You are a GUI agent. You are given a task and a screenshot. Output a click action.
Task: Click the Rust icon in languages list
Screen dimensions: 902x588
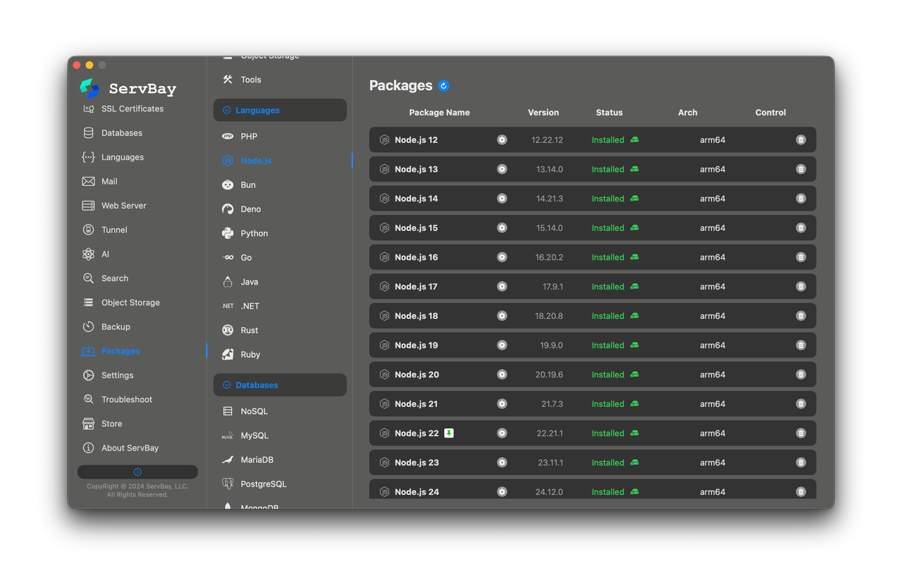click(228, 330)
